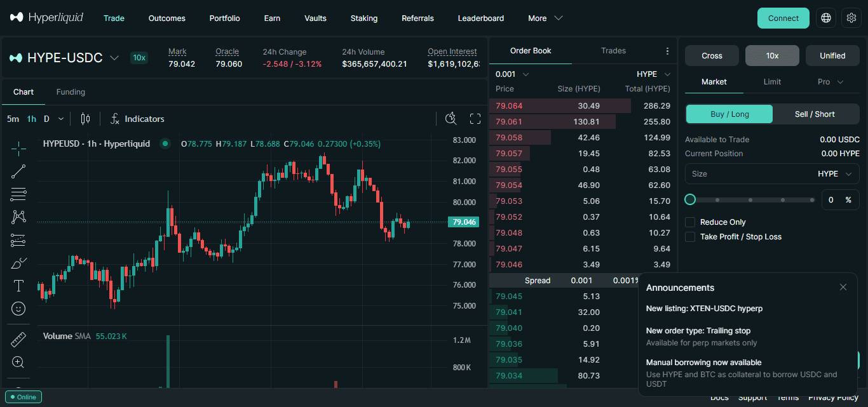Click the order size percentage slider handle
Image resolution: width=868 pixels, height=407 pixels.
[690, 200]
